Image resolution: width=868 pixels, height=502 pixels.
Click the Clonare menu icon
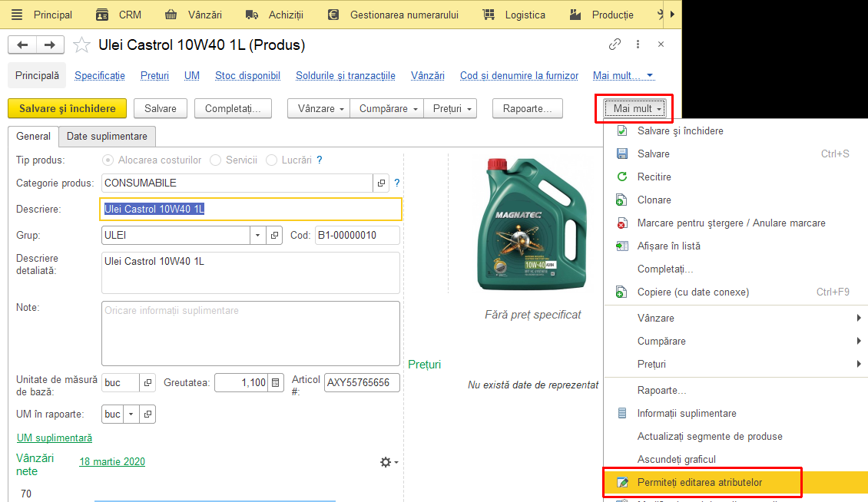tap(621, 200)
